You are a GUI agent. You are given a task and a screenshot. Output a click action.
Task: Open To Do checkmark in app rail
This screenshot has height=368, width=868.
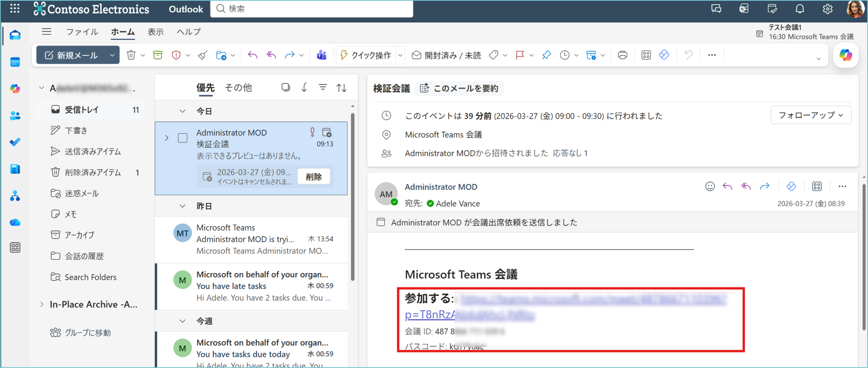pyautogui.click(x=15, y=142)
